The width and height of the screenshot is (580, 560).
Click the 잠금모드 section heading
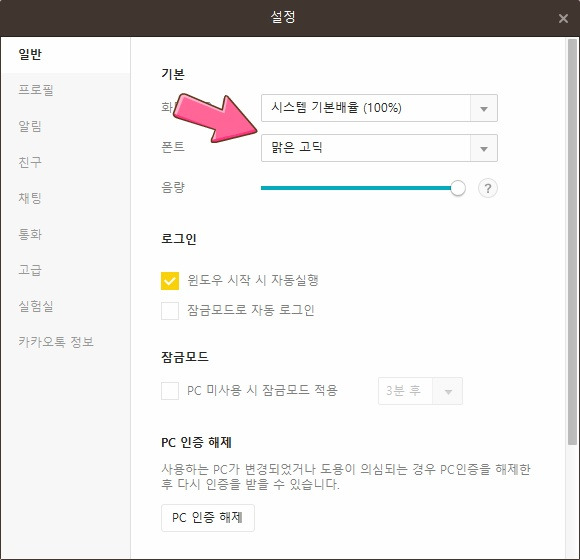tap(185, 357)
